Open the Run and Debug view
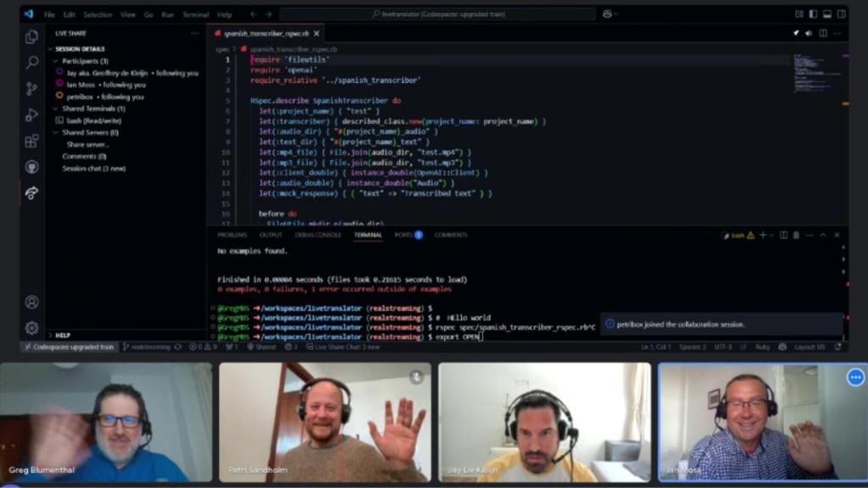The height and width of the screenshot is (488, 868). (x=31, y=114)
